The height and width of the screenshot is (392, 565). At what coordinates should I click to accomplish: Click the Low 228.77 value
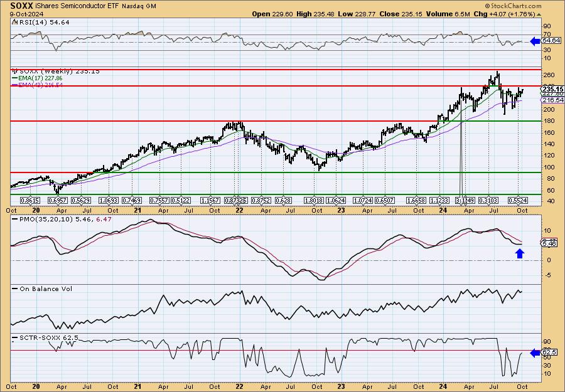point(357,14)
